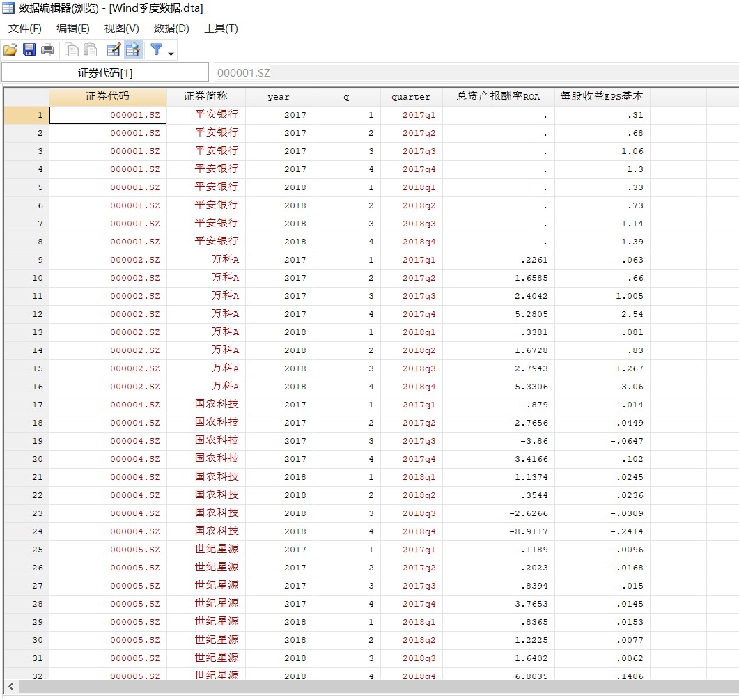Viewport: 739px width, 700px height.
Task: Select the 证券代码 column header
Action: click(108, 97)
